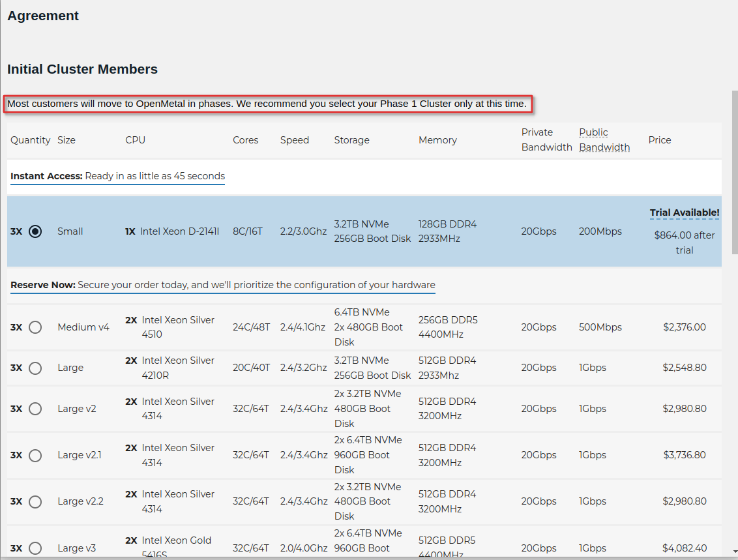Select the Large v2.2 radio button
This screenshot has width=738, height=560.
pos(35,501)
